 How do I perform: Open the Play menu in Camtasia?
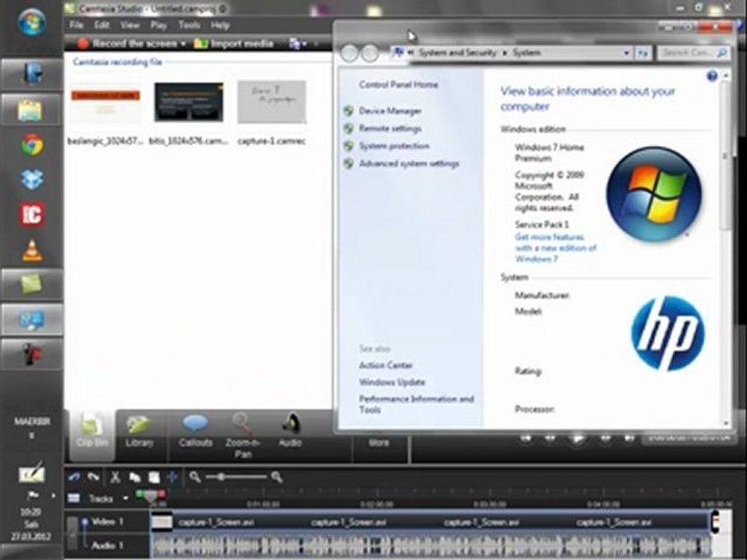(x=158, y=25)
